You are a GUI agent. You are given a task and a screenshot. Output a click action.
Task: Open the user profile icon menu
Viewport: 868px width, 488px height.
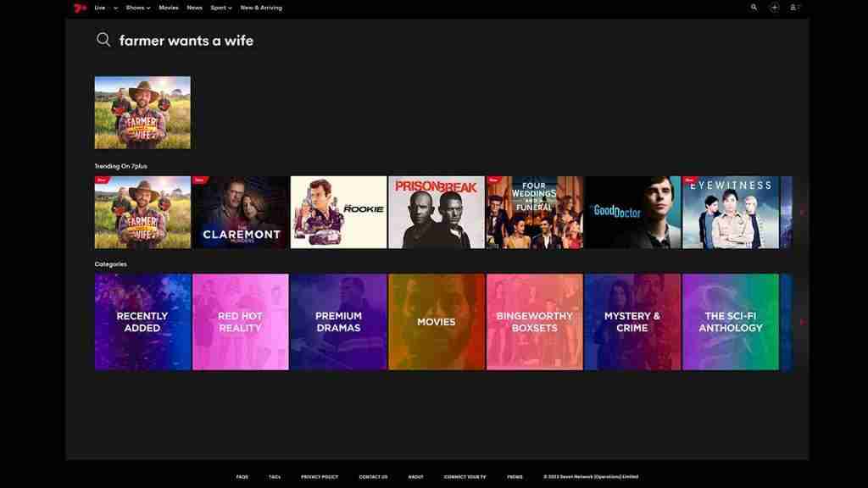[794, 8]
